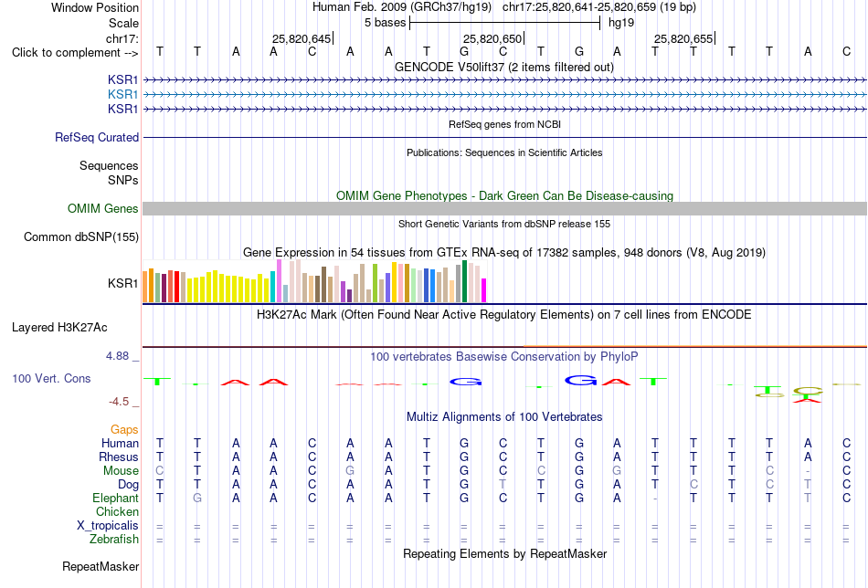Open the H3K27Ac Mark track title
868x588 pixels.
(504, 315)
